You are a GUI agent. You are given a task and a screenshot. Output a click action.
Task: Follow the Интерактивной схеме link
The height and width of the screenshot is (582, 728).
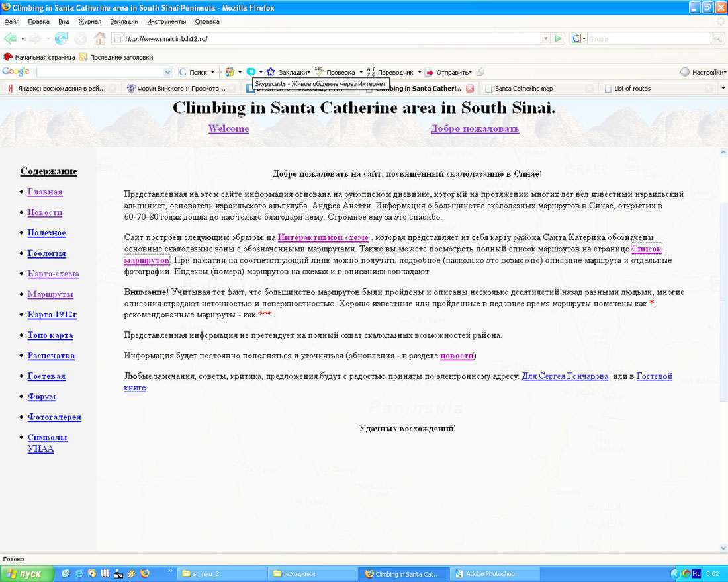coord(323,237)
